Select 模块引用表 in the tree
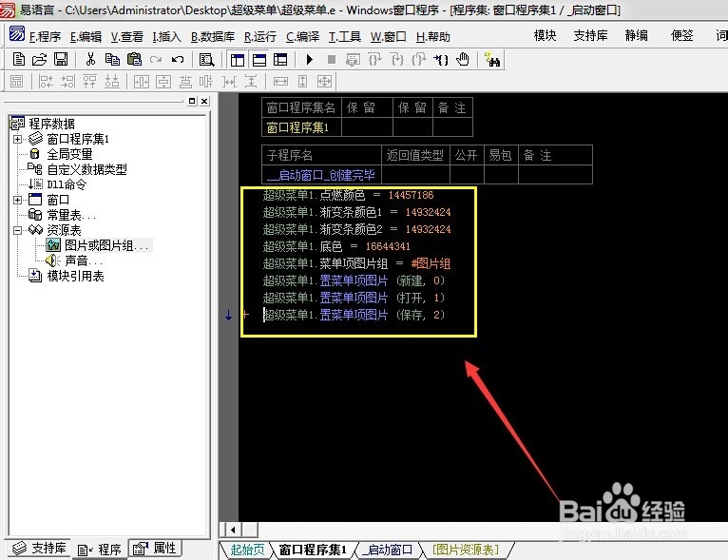This screenshot has height=560, width=728. [x=75, y=277]
